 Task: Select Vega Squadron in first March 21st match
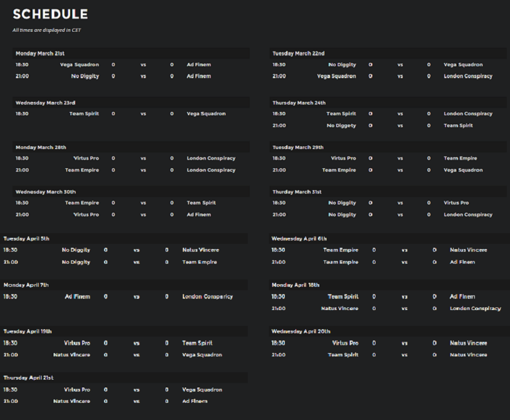click(79, 64)
